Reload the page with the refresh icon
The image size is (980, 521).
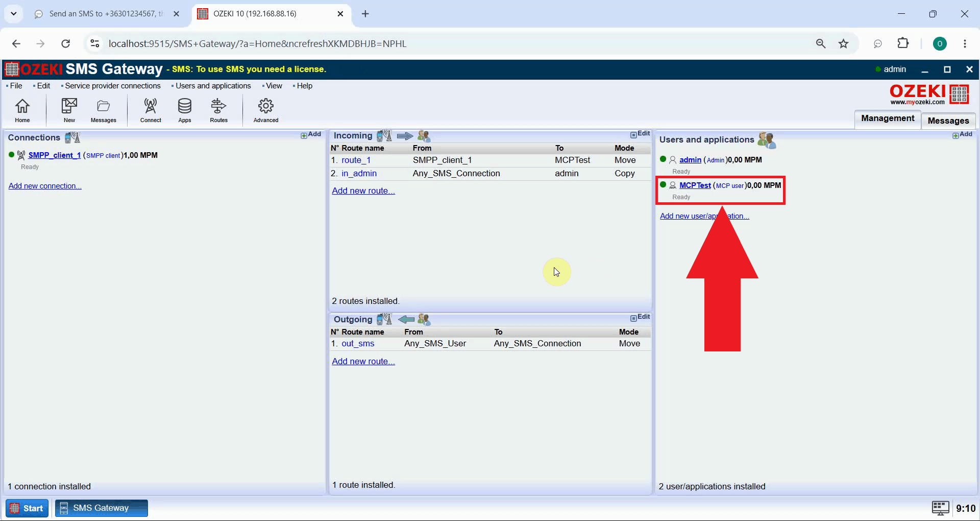tap(66, 43)
